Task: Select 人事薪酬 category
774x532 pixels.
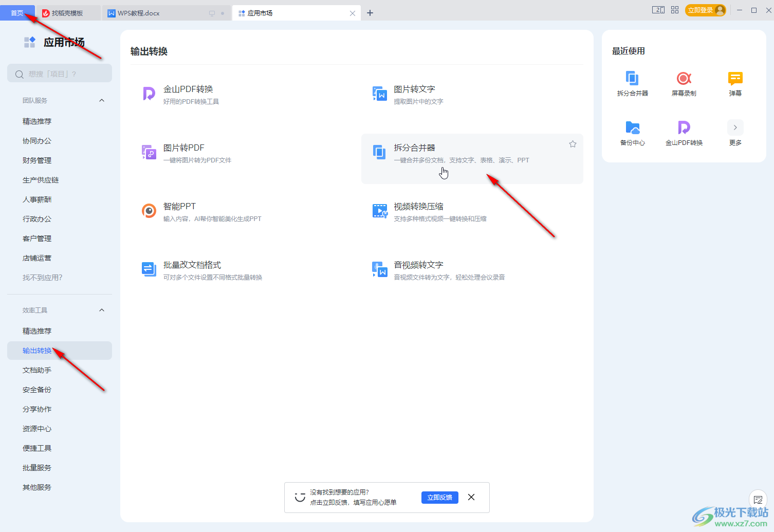Action: [x=37, y=199]
